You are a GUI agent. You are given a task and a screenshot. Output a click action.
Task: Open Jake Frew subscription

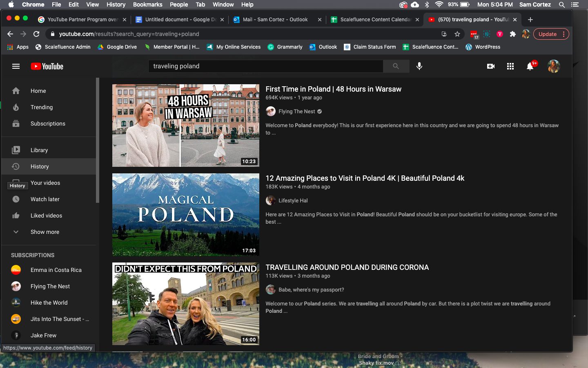pyautogui.click(x=49, y=335)
